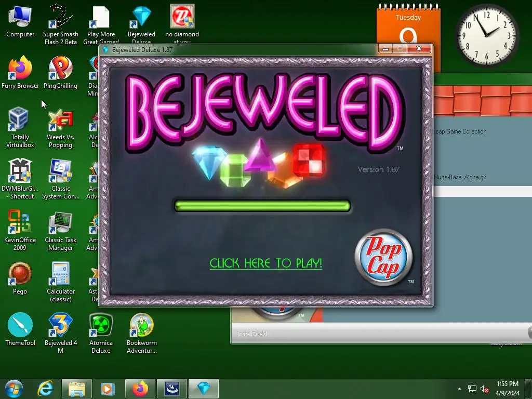The height and width of the screenshot is (399, 532).
Task: Click 'Game Collection' text in background installer
Action: pos(466,131)
